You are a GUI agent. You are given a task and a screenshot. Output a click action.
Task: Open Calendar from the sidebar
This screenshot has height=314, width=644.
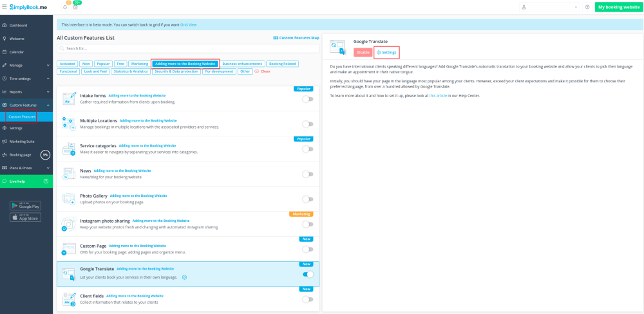point(17,51)
